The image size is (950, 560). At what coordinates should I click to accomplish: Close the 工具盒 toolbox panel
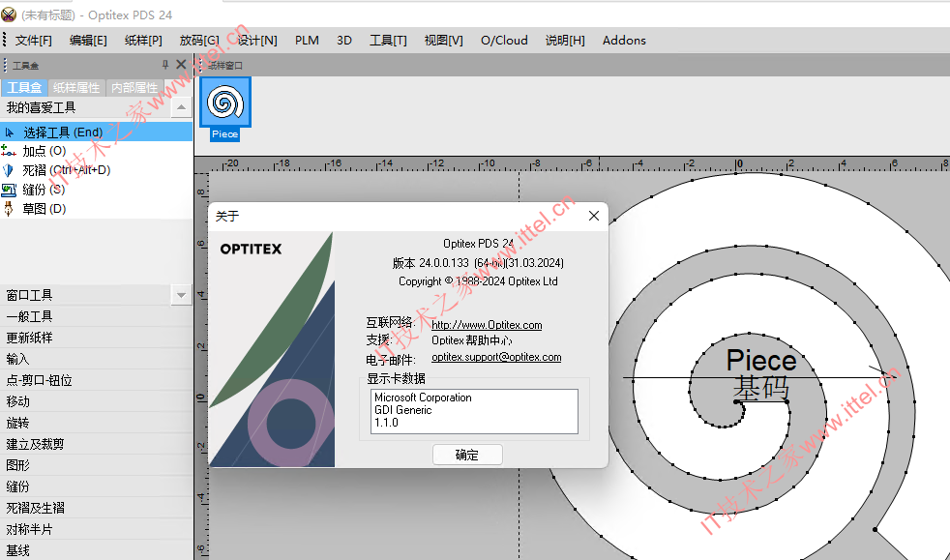181,64
